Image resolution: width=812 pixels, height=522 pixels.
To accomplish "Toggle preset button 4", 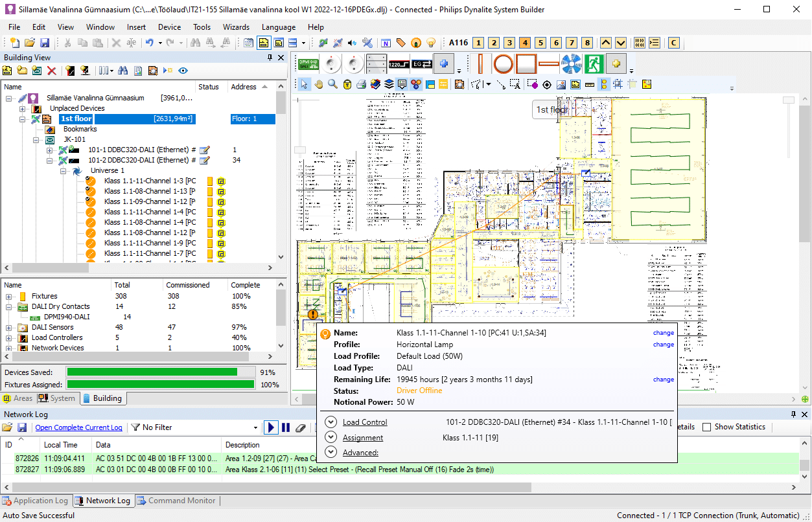I will 525,43.
